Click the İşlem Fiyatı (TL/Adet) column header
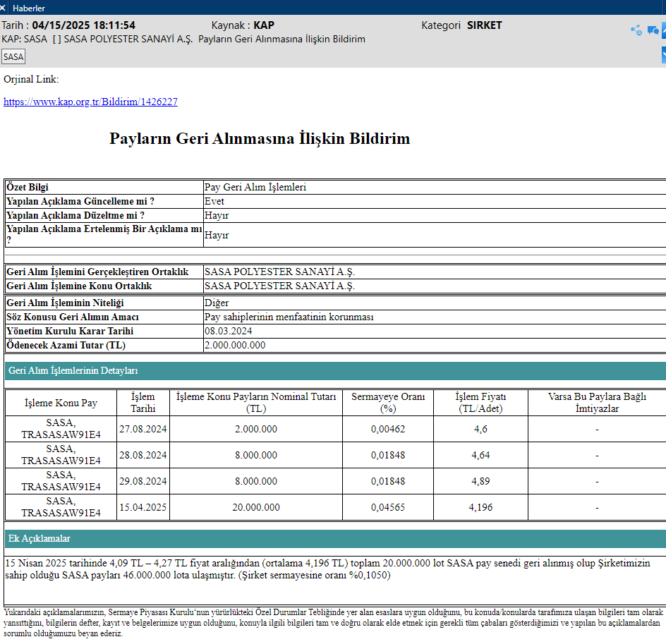The width and height of the screenshot is (666, 644). (480, 403)
